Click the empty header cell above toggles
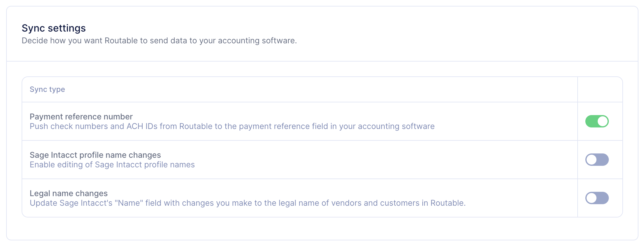Image resolution: width=644 pixels, height=245 pixels. [600, 89]
